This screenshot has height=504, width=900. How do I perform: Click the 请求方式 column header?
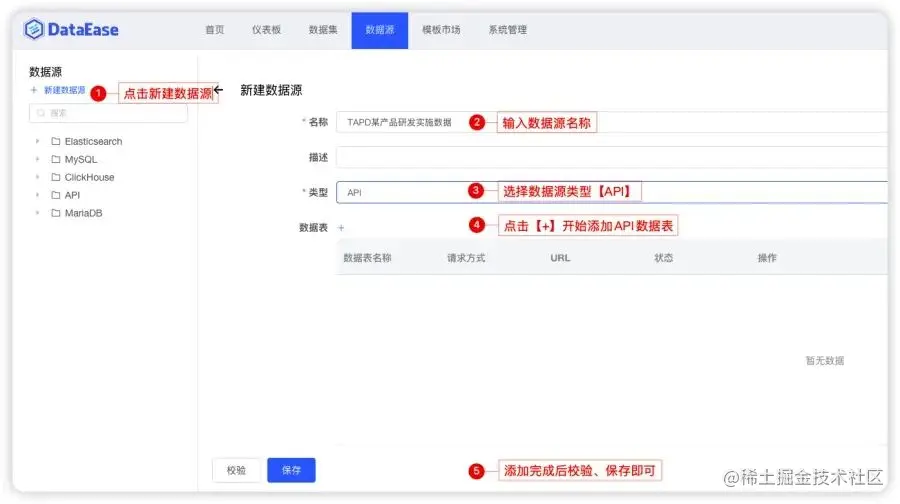[466, 258]
